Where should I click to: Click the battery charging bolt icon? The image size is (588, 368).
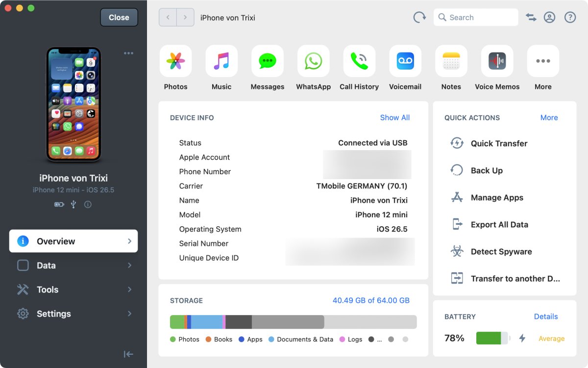[x=522, y=338]
